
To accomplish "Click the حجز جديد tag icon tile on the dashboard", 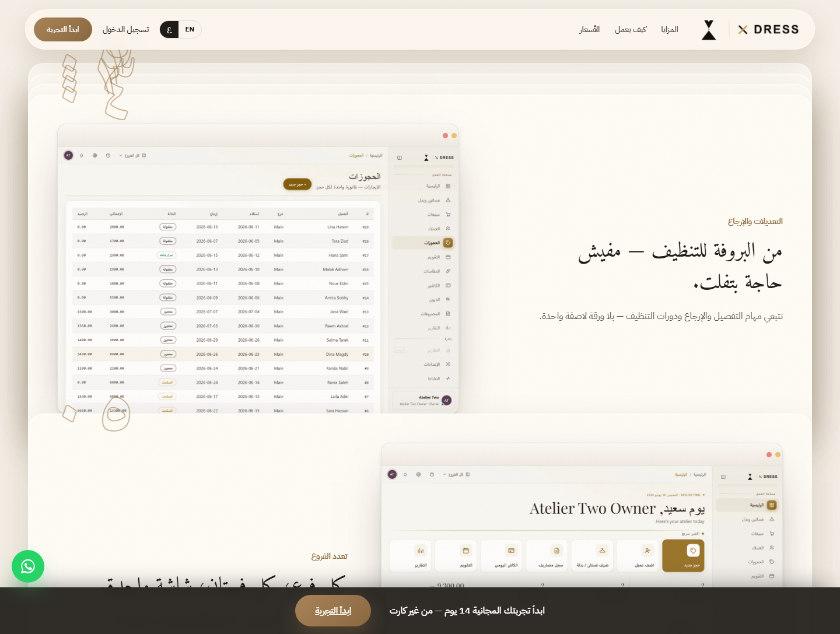I will [x=683, y=555].
